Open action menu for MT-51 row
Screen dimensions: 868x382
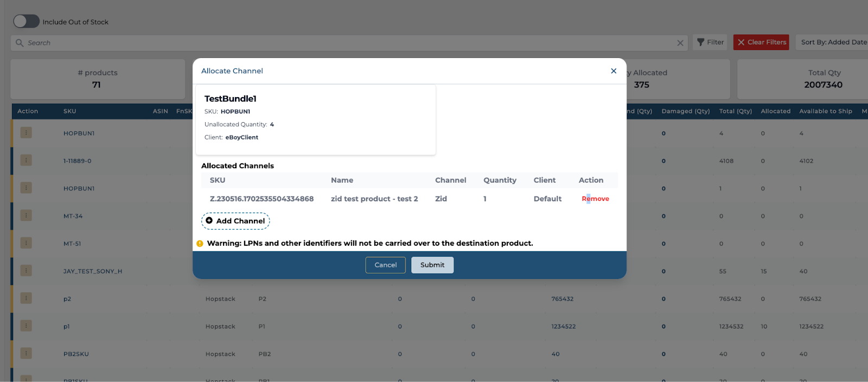coord(26,243)
